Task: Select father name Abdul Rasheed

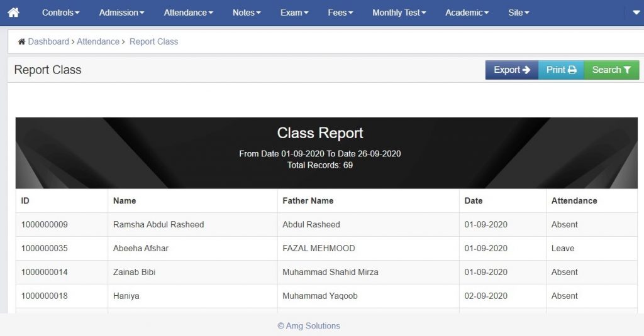Action: (x=311, y=224)
